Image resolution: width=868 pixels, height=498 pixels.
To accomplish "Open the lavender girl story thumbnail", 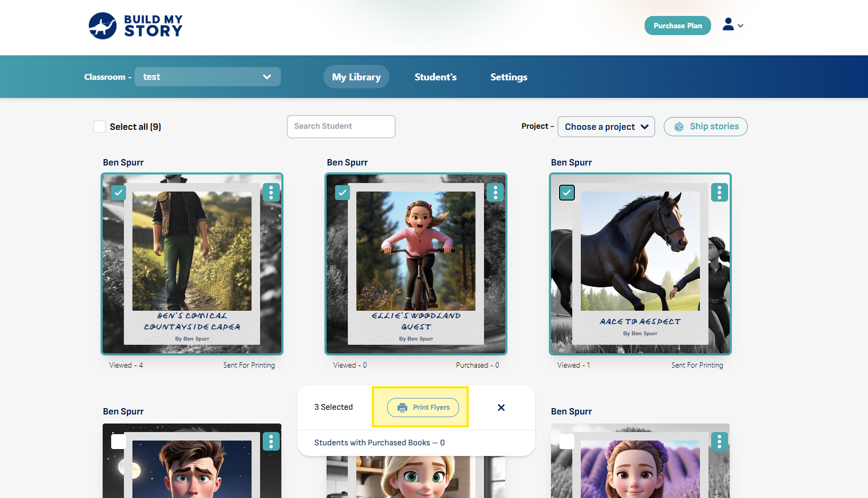I will pyautogui.click(x=640, y=461).
